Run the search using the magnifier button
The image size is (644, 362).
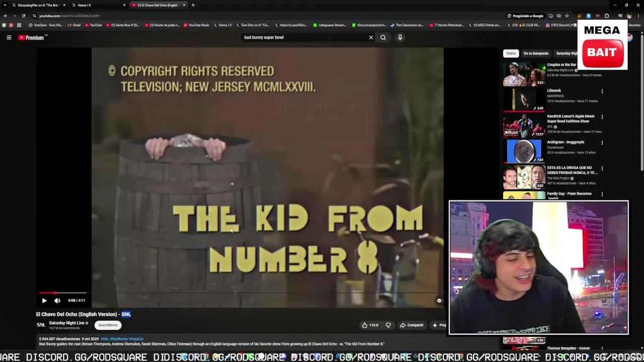click(x=383, y=37)
